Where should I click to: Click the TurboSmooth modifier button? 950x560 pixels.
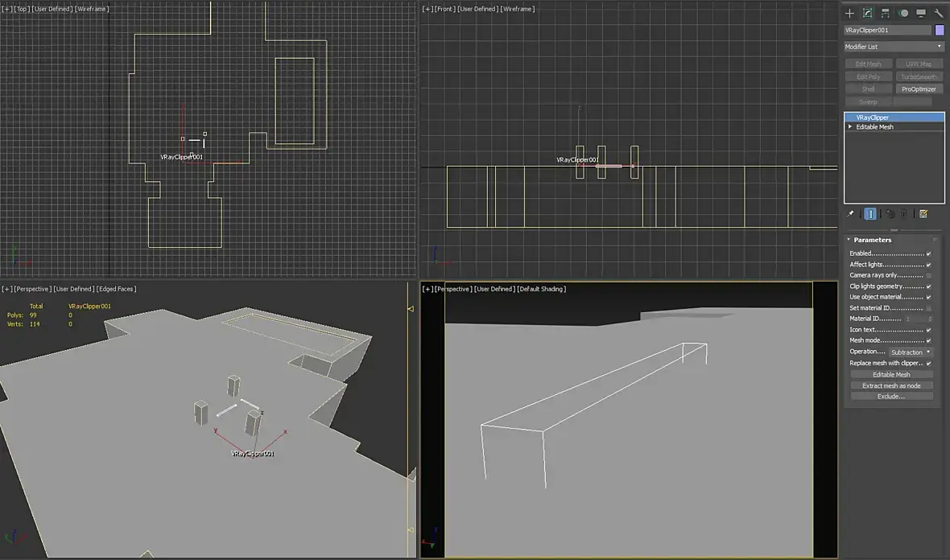pos(919,76)
